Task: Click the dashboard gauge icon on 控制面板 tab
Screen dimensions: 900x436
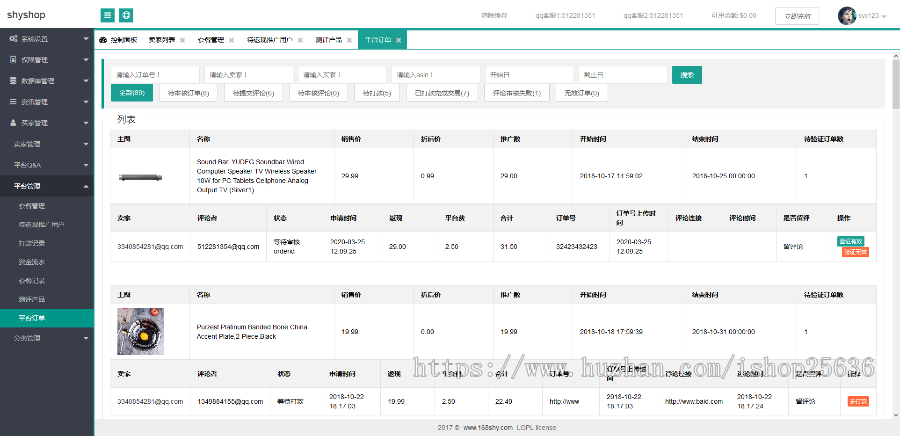Action: (x=103, y=40)
